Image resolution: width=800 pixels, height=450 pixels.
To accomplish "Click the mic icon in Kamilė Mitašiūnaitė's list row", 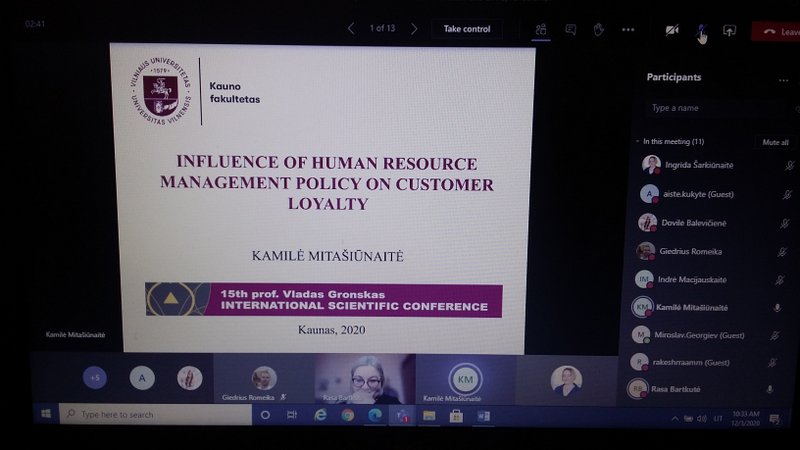I will pyautogui.click(x=777, y=308).
